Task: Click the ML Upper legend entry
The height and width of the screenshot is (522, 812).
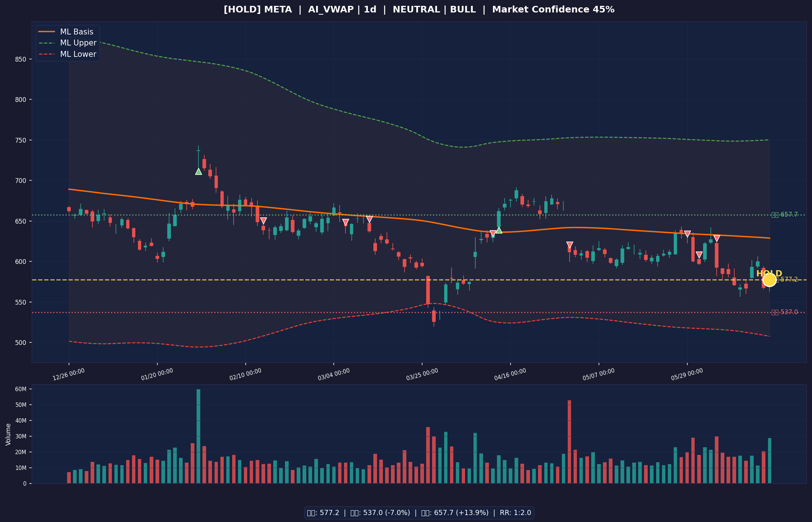Action: pos(67,43)
